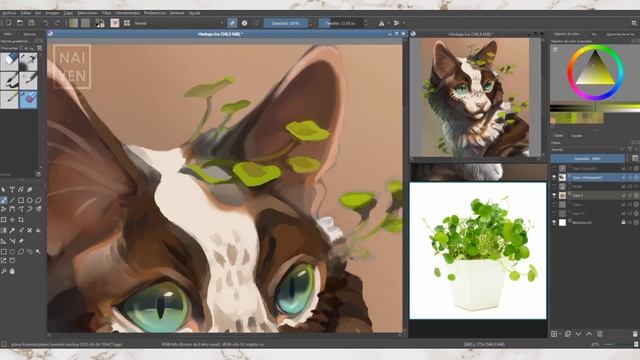The height and width of the screenshot is (360, 640).
Task: Select the Elliptical Selection tool
Action: [x=12, y=252]
